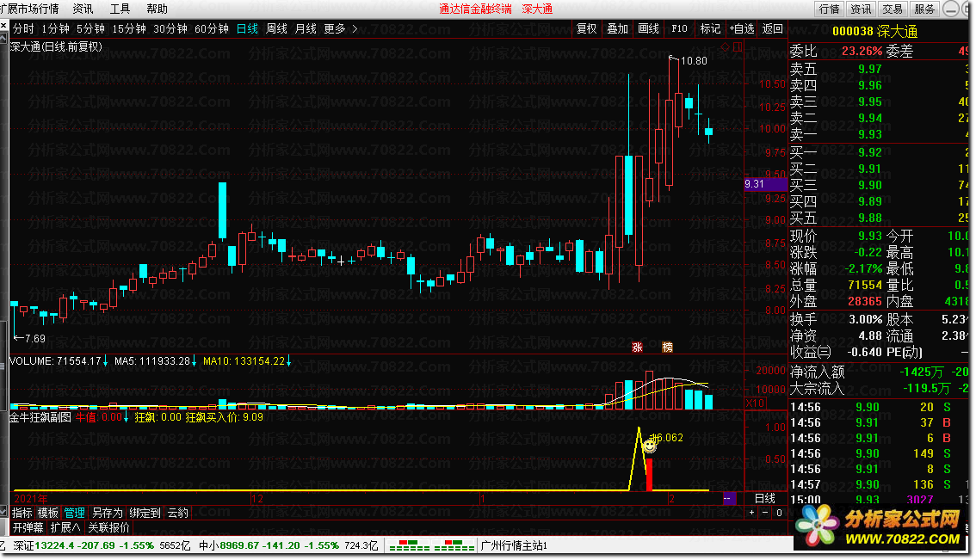Image resolution: width=976 pixels, height=560 pixels.
Task: Click the 云豹 button
Action: pos(178,513)
